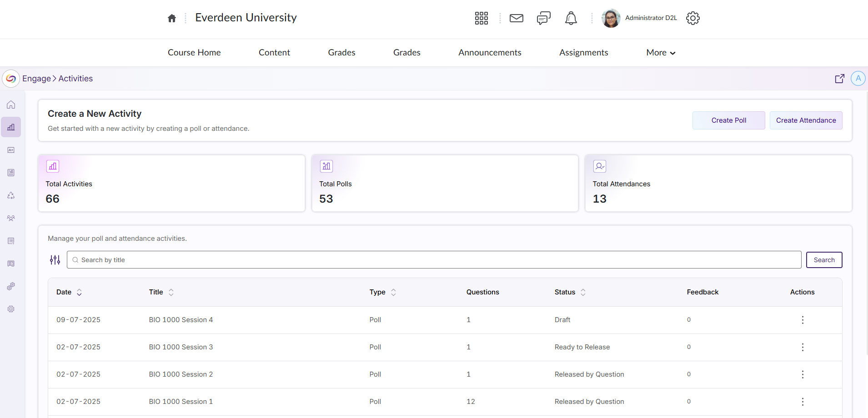Click the Activities breadcrumb text
This screenshot has width=868, height=418.
[x=75, y=79]
